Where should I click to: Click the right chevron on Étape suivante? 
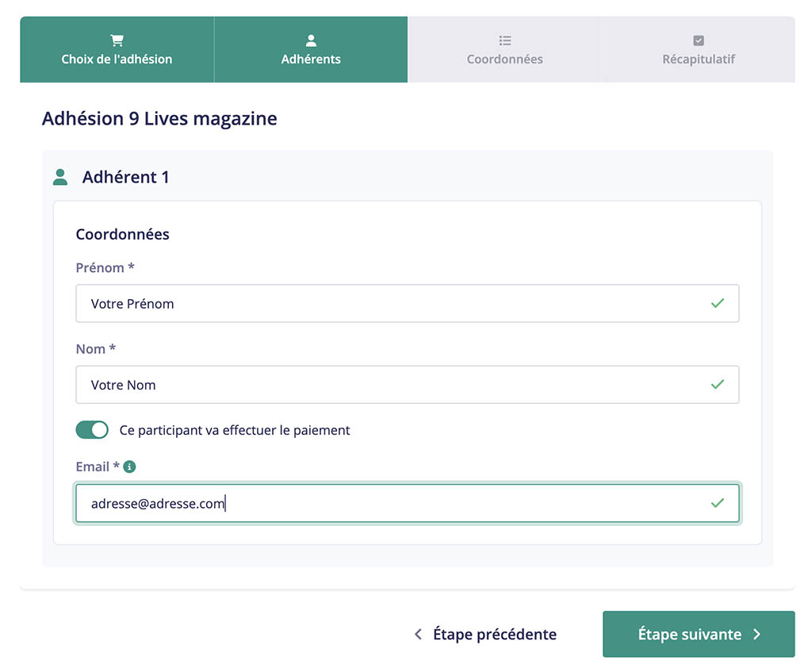click(x=756, y=634)
